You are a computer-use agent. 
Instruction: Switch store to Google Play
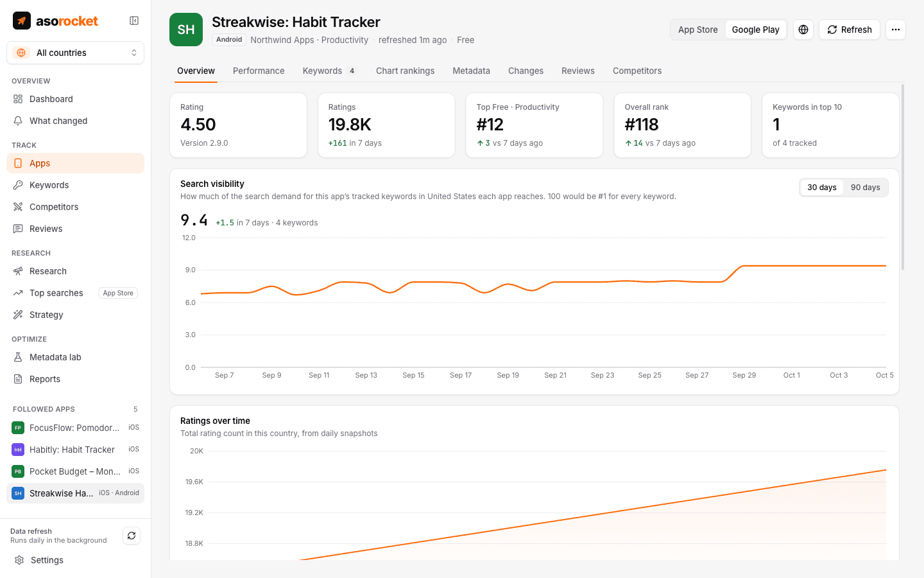756,30
